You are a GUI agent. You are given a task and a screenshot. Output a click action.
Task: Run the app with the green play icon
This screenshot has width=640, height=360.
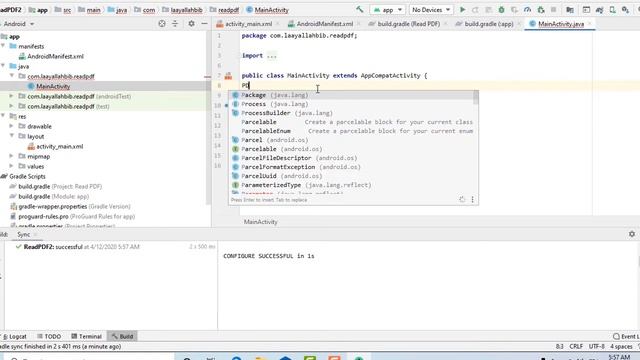click(x=462, y=10)
